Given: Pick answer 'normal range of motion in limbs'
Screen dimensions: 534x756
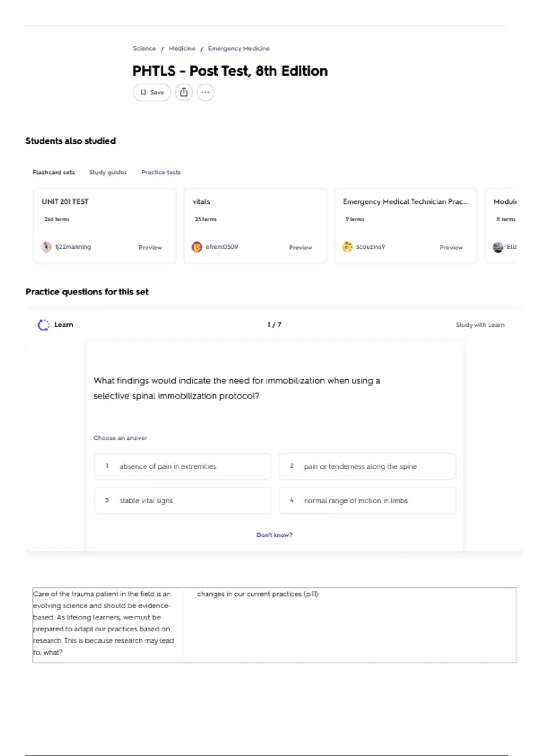Looking at the screenshot, I should [x=367, y=501].
